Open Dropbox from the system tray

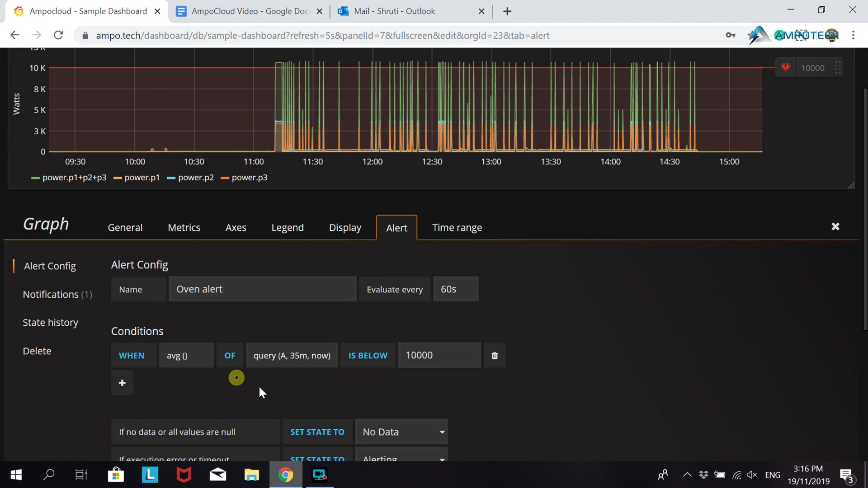[x=703, y=475]
